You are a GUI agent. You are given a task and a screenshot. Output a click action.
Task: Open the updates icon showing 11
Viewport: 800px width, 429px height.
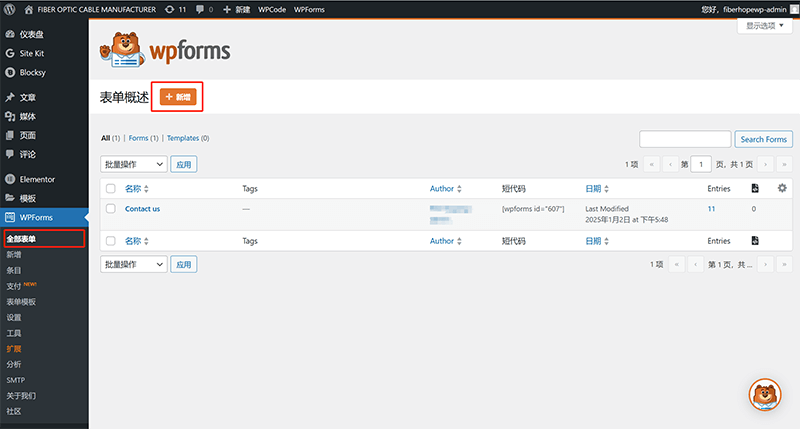click(176, 9)
